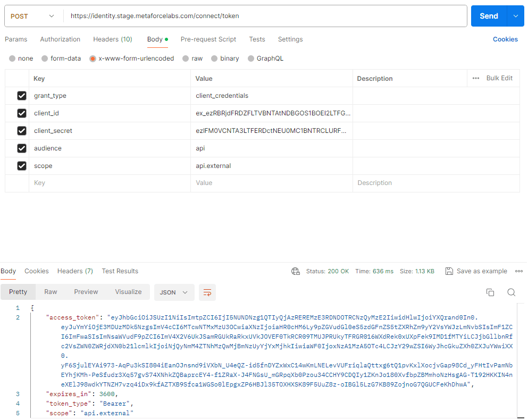
Task: Open the JSON response format dropdown
Action: (173, 292)
